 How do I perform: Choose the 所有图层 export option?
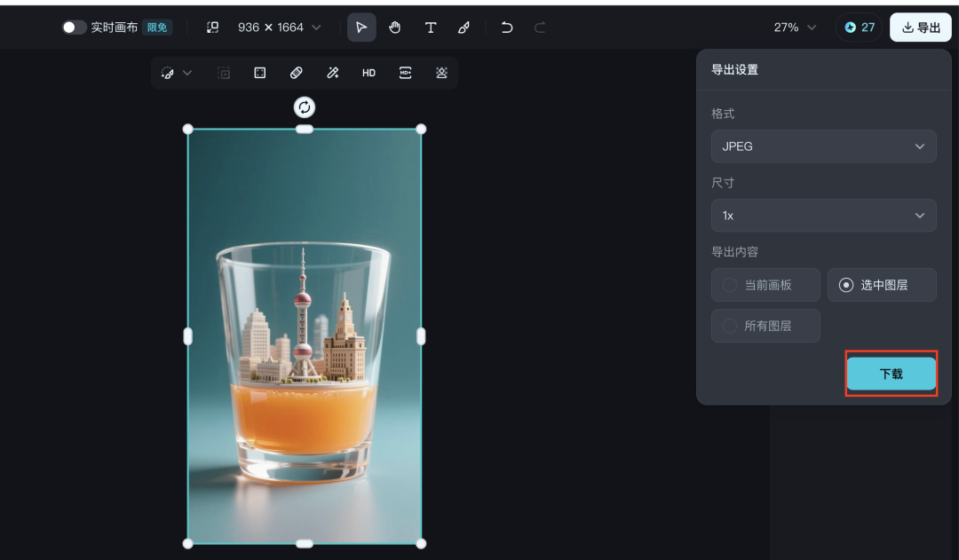765,326
